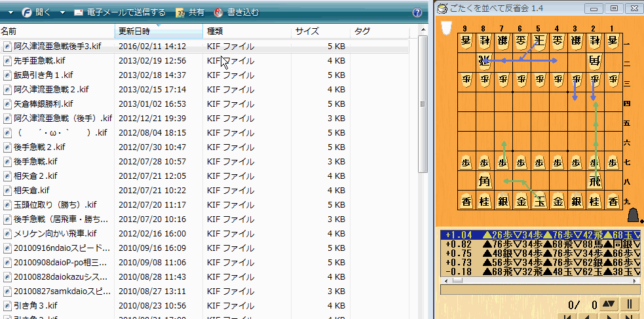The width and height of the screenshot is (644, 319).
Task: Click the empty comment field below analysis list
Action: [x=540, y=290]
